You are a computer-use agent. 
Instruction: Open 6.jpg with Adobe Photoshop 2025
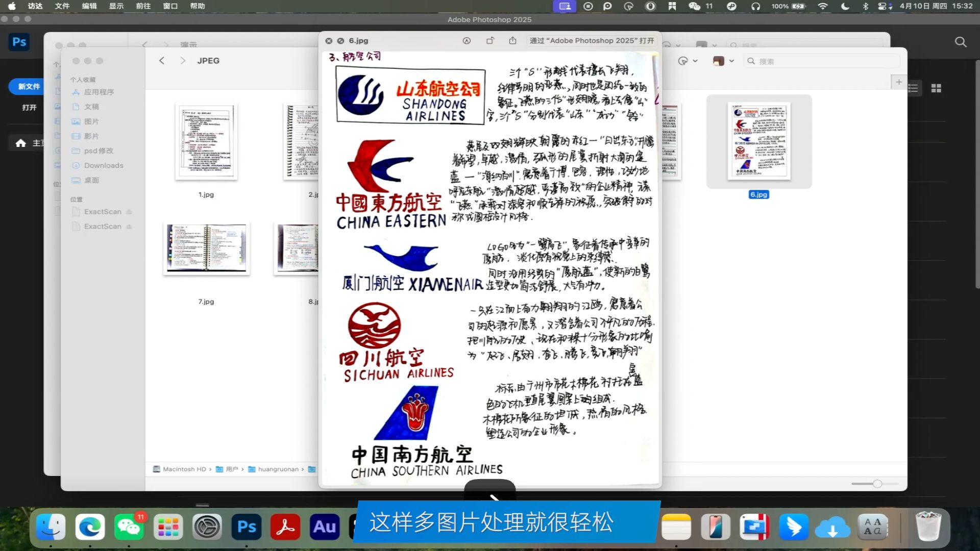click(592, 41)
